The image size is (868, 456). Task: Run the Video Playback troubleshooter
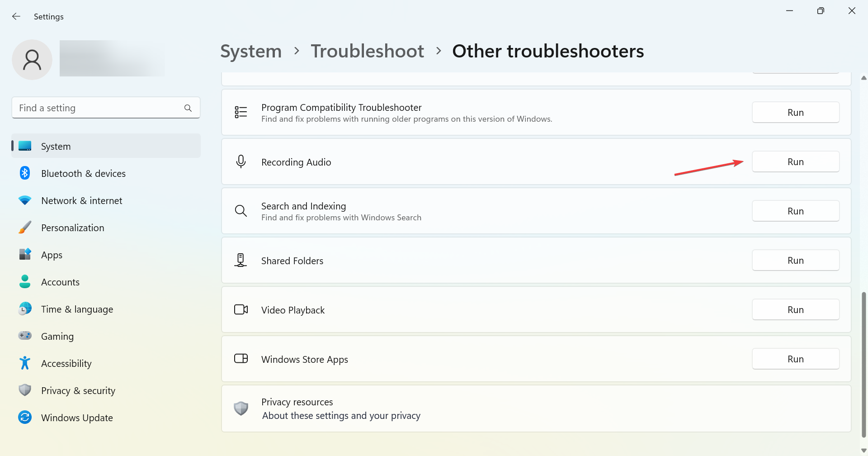coord(795,310)
